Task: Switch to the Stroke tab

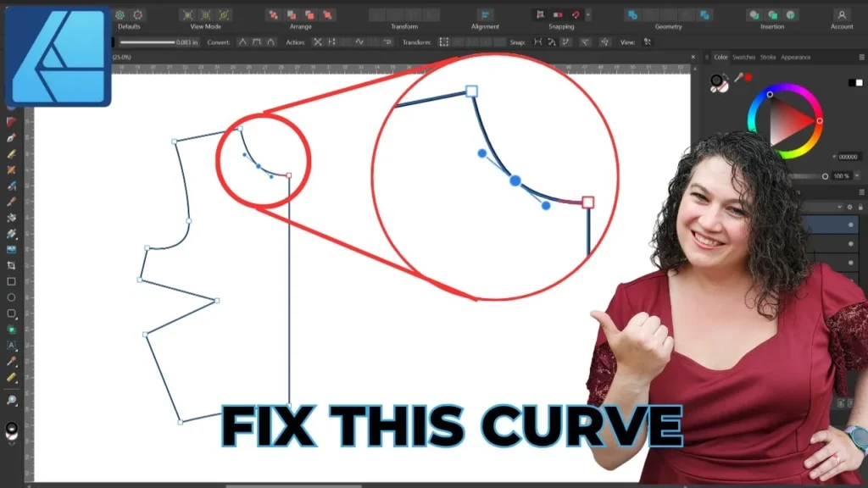Action: pos(768,57)
